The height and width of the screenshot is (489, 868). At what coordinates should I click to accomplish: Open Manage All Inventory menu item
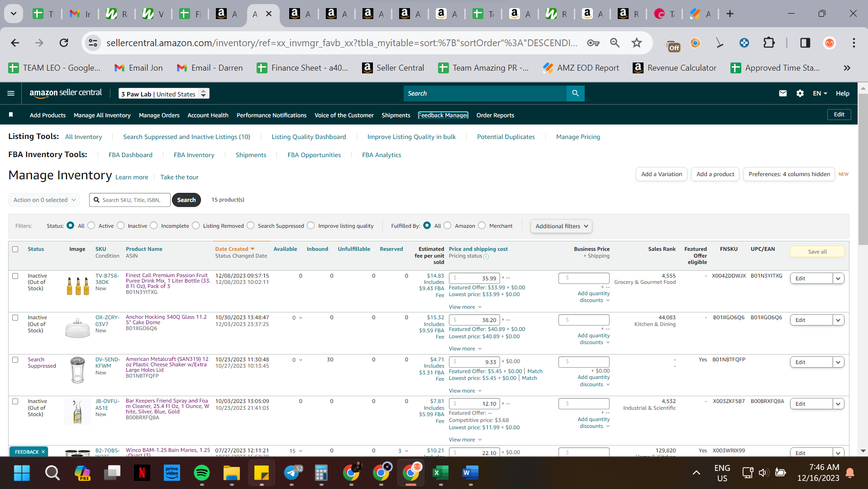[102, 115]
